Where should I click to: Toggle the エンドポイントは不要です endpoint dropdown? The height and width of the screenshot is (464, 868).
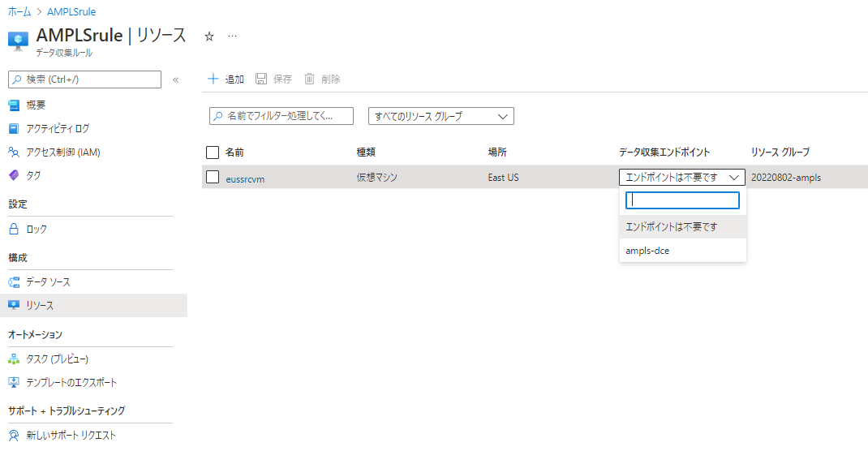click(x=682, y=177)
